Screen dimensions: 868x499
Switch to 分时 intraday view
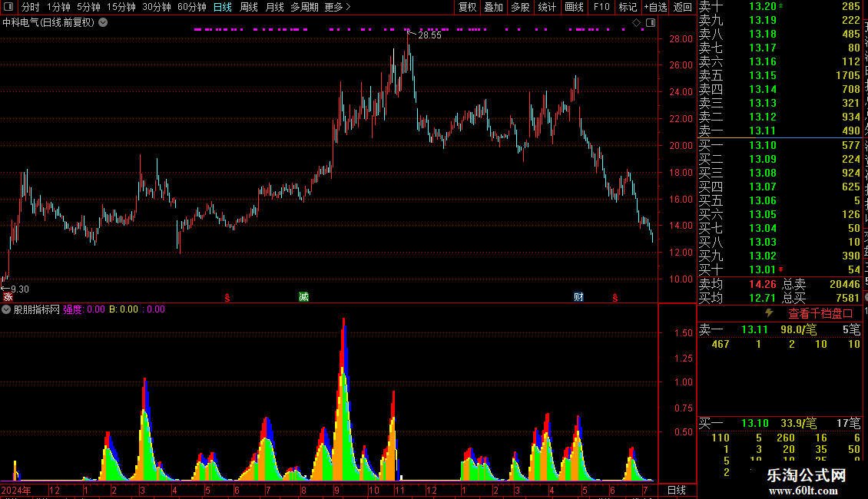pos(31,7)
